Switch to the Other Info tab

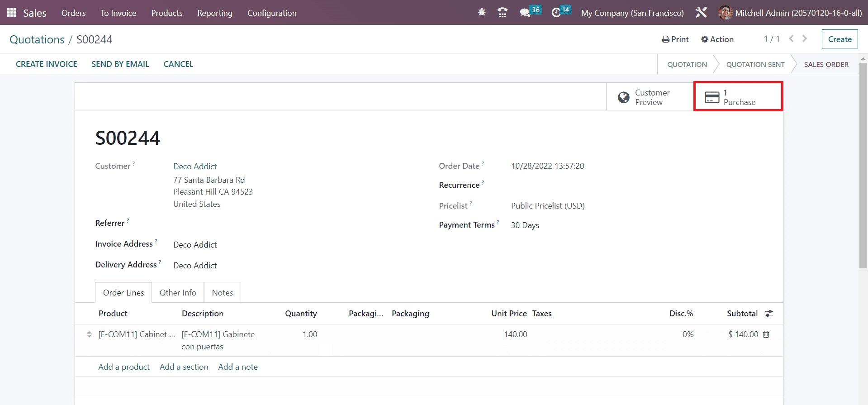(178, 293)
